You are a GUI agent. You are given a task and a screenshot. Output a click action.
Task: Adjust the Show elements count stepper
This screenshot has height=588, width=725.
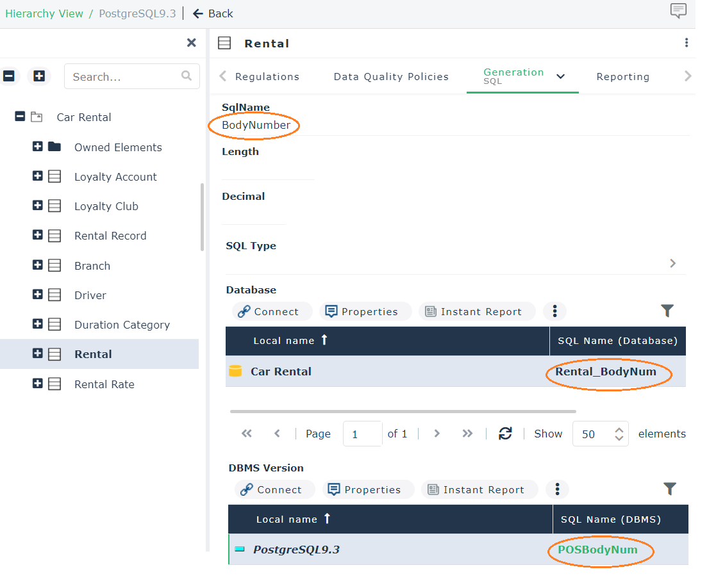pos(619,434)
